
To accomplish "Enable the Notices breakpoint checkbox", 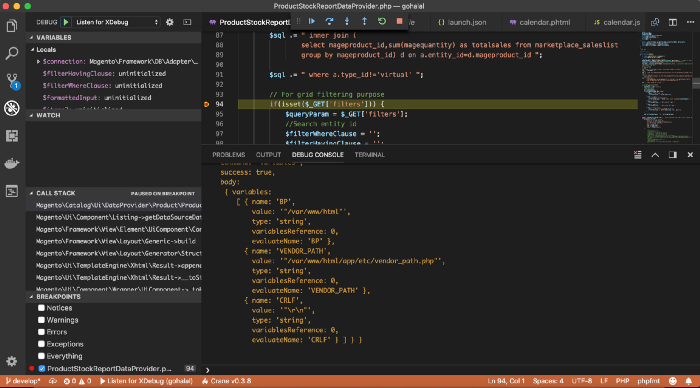I will (41, 308).
